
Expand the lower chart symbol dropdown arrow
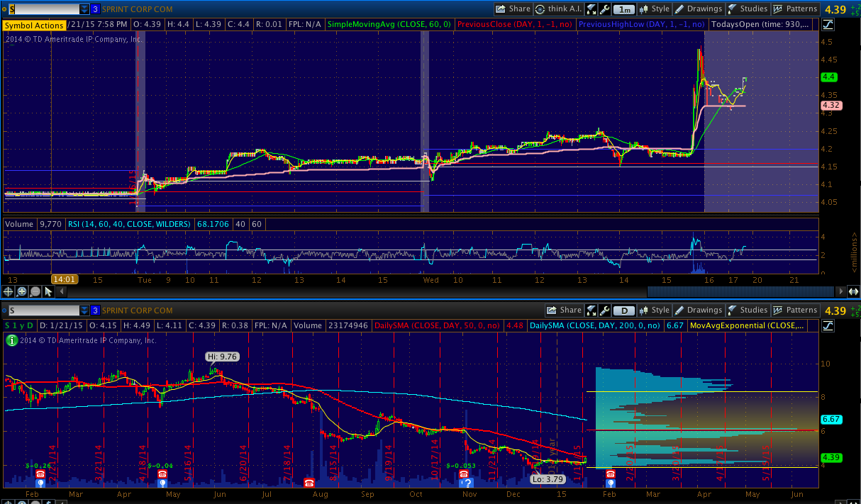(x=84, y=310)
